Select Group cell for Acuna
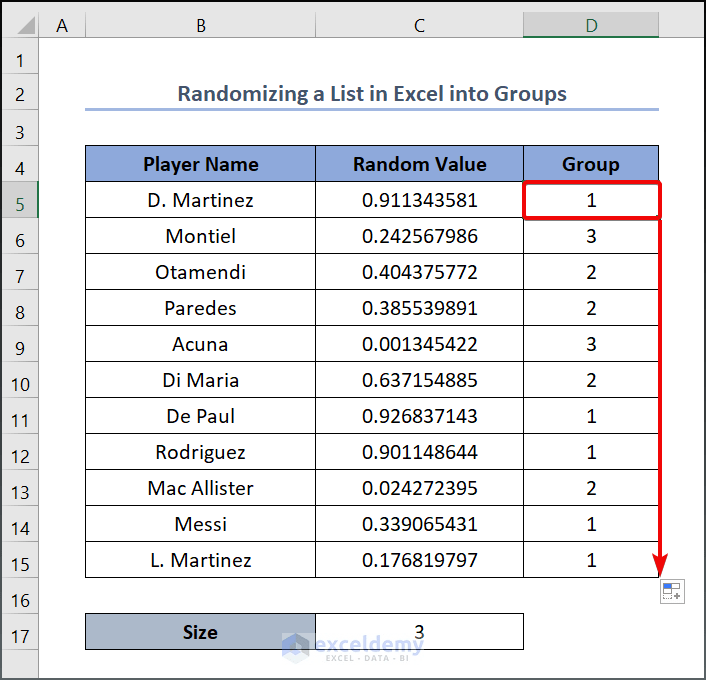Viewport: 706px width, 680px height. click(591, 344)
